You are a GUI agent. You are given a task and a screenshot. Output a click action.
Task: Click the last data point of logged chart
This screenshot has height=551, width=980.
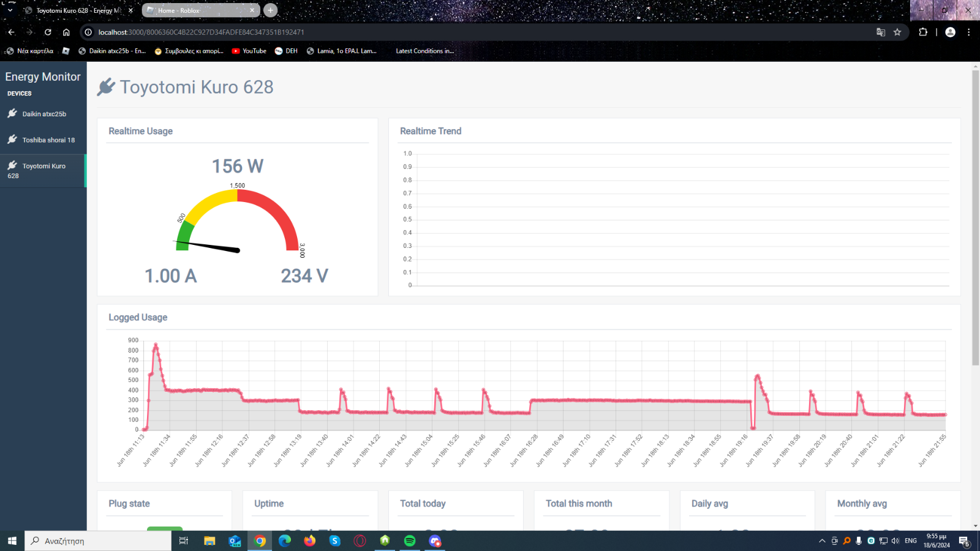click(945, 414)
